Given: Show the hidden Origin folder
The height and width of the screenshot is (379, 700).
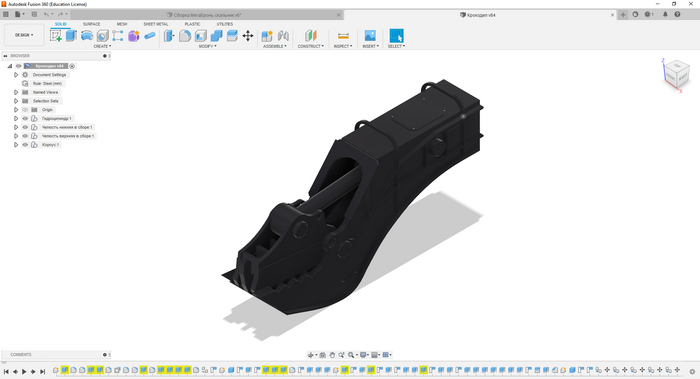Looking at the screenshot, I should pos(25,110).
